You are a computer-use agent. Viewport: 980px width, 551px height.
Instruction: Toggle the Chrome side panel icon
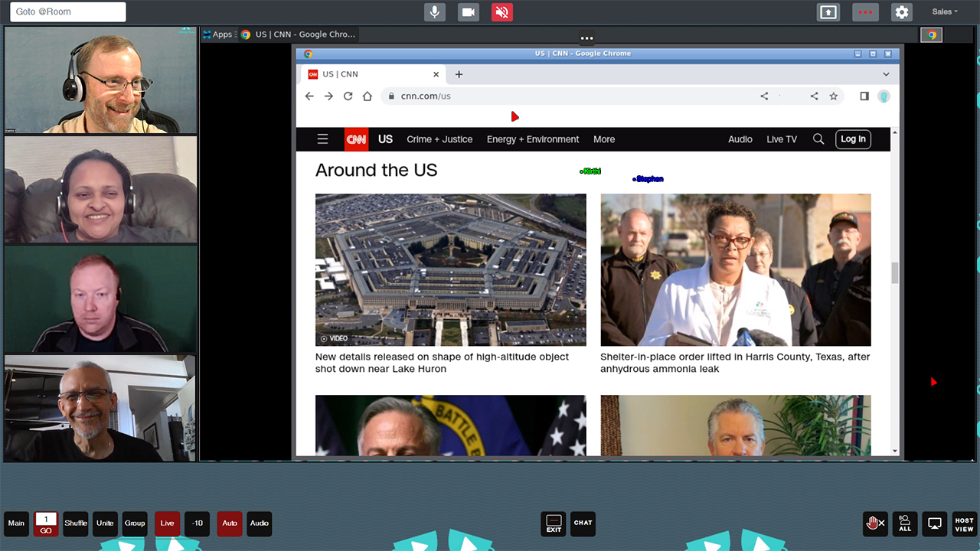pyautogui.click(x=864, y=96)
